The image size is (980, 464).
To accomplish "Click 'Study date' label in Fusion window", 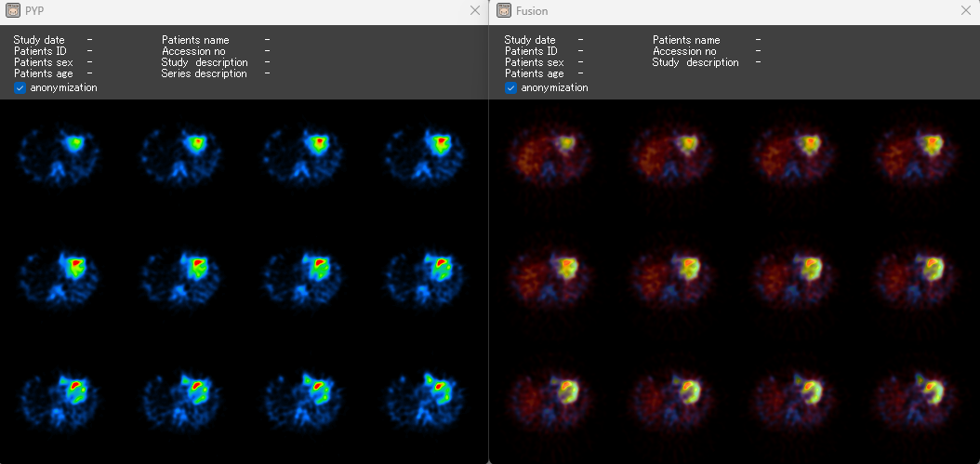I will (x=530, y=40).
